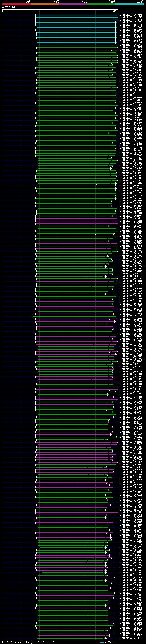This screenshot has height=644, width=146.
Task: Select hit label UniRef100_C0CQW1
Action: click(x=131, y=268)
